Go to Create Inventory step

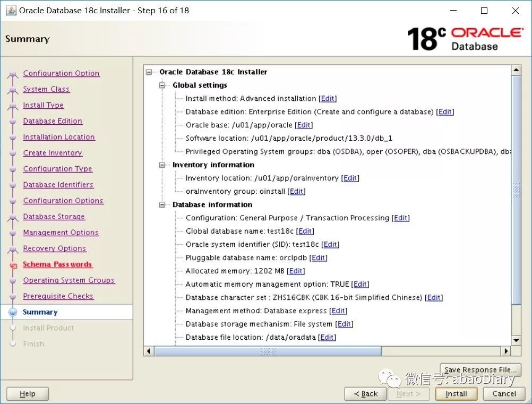point(53,153)
